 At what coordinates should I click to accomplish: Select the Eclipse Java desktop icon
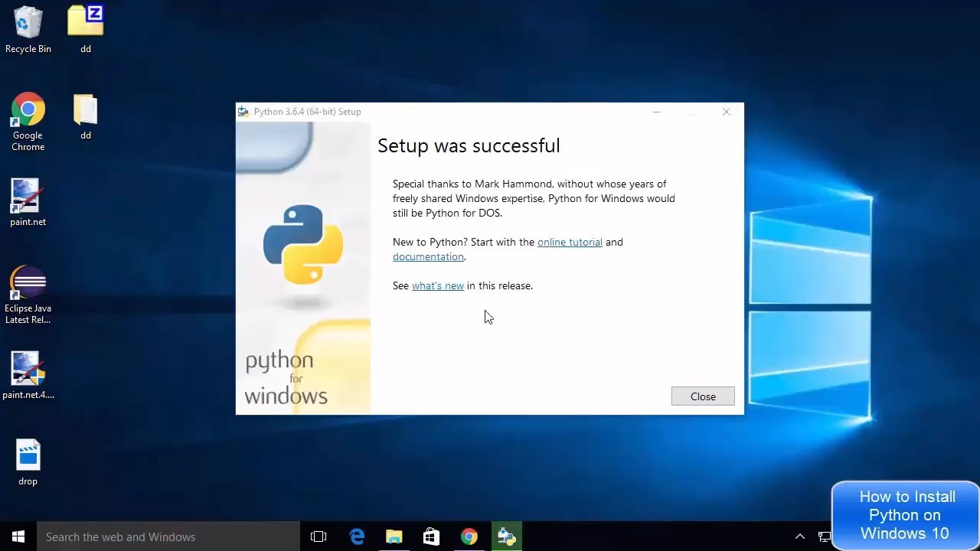click(x=28, y=295)
